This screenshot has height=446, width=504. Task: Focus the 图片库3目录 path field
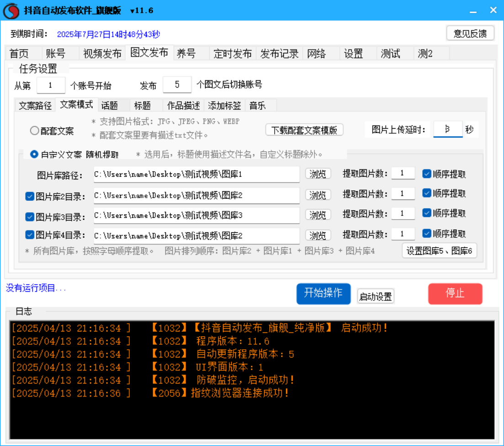pyautogui.click(x=196, y=215)
